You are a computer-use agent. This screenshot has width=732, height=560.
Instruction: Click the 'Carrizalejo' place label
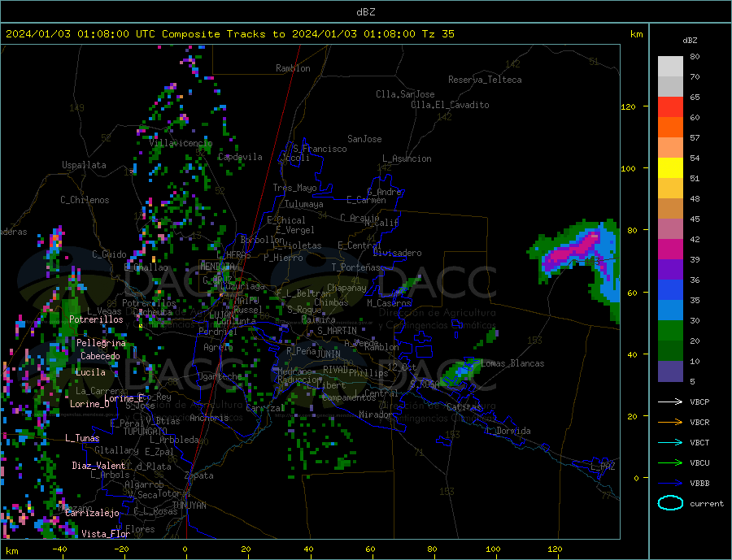click(x=92, y=513)
